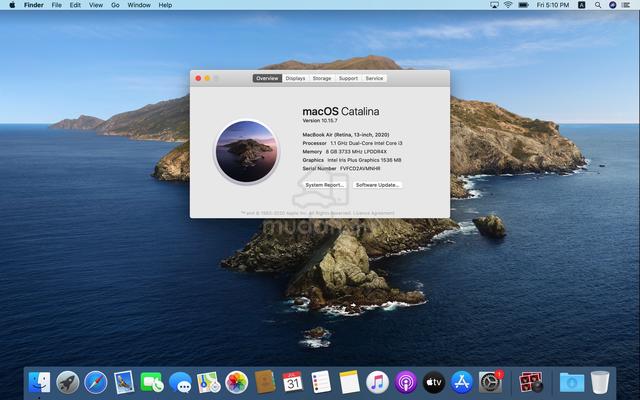Screen dimensions: 640x400
Task: Open Downloads folder stack in Dock
Action: 572,382
